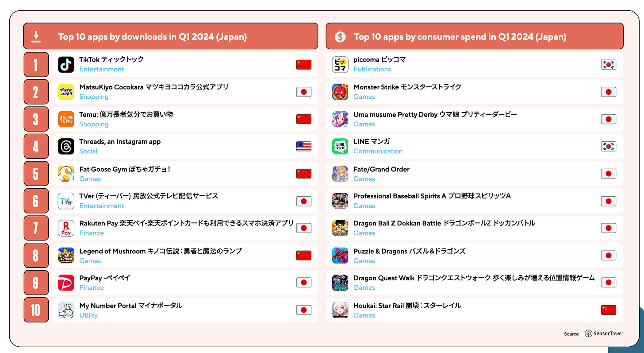Image resolution: width=644 pixels, height=353 pixels.
Task: Click the LINE Manga green icon
Action: 340,147
